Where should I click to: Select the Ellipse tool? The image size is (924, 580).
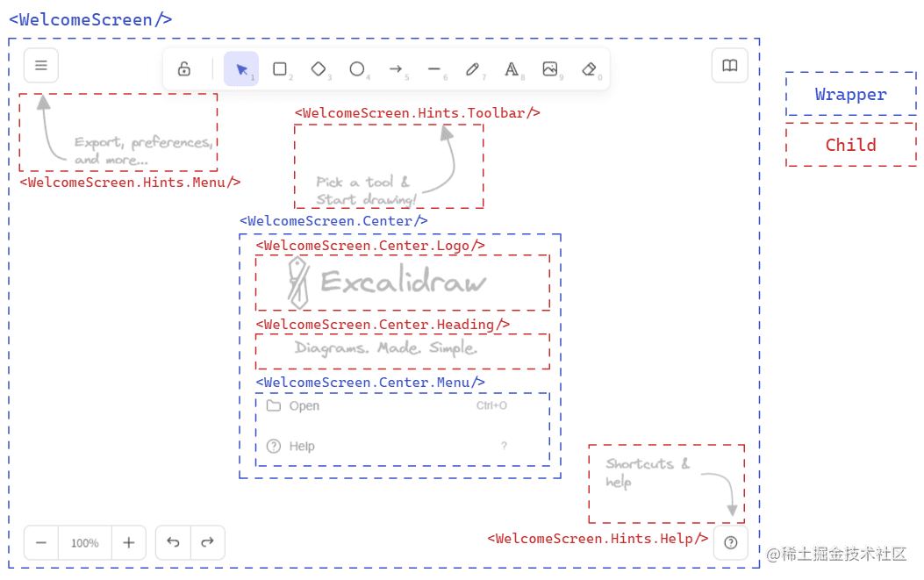point(356,69)
